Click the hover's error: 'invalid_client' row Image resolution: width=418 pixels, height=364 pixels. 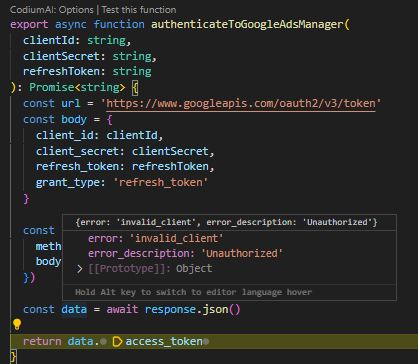click(155, 239)
